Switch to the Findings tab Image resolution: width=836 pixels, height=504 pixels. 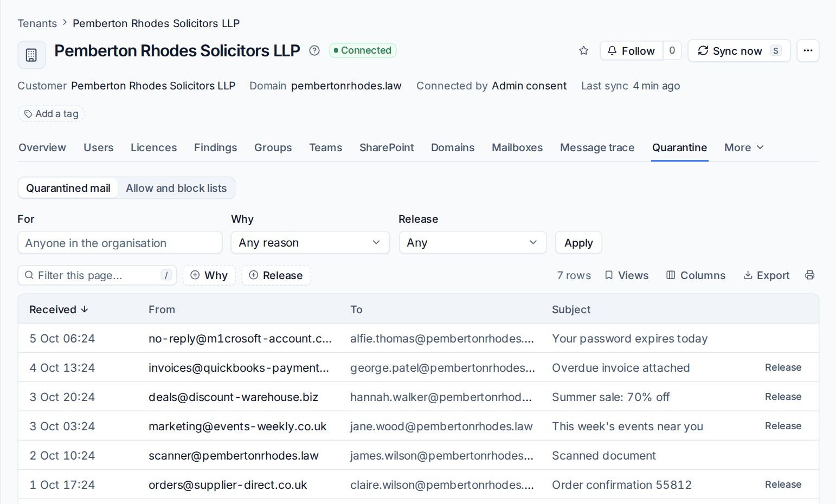pos(215,147)
